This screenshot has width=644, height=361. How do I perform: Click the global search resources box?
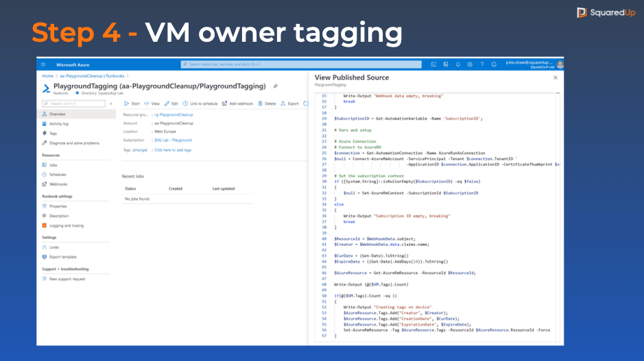301,64
